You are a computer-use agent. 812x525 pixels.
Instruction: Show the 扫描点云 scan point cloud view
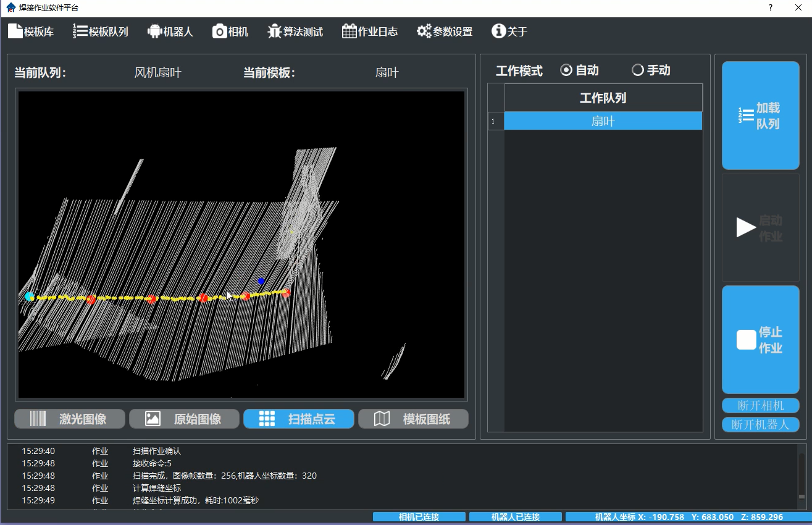click(299, 419)
